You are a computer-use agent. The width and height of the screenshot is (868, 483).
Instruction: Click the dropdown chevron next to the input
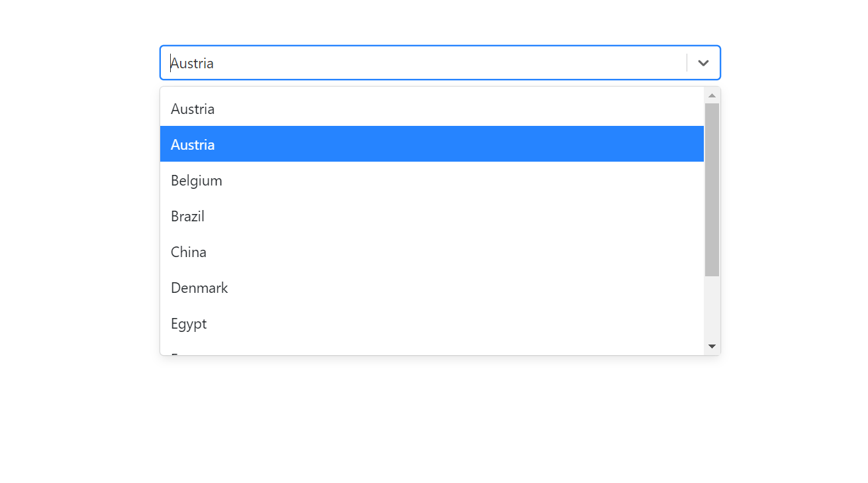(x=703, y=62)
